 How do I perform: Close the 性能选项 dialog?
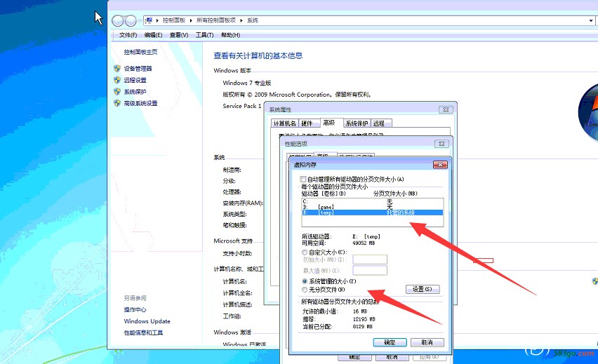(x=441, y=144)
